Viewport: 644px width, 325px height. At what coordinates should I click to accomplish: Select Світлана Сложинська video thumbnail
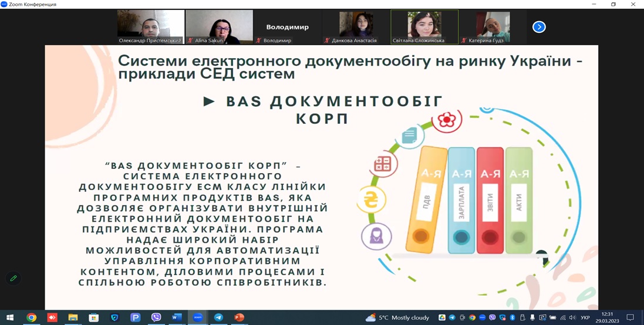coord(424,26)
